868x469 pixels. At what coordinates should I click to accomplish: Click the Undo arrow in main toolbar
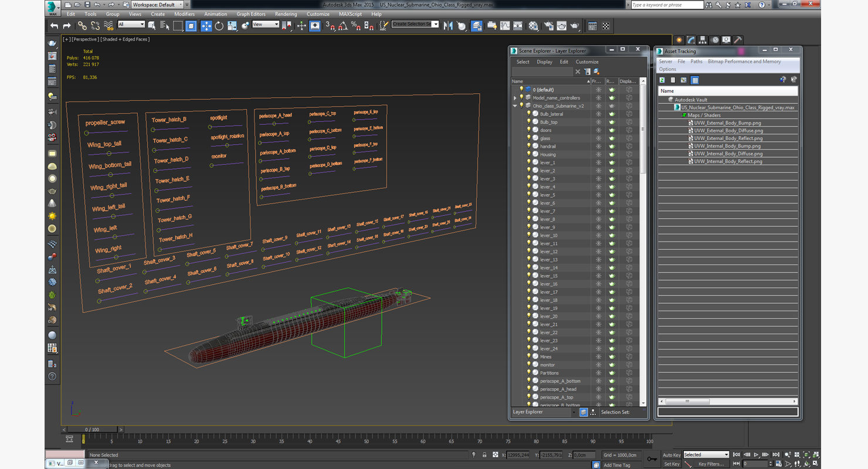(55, 26)
